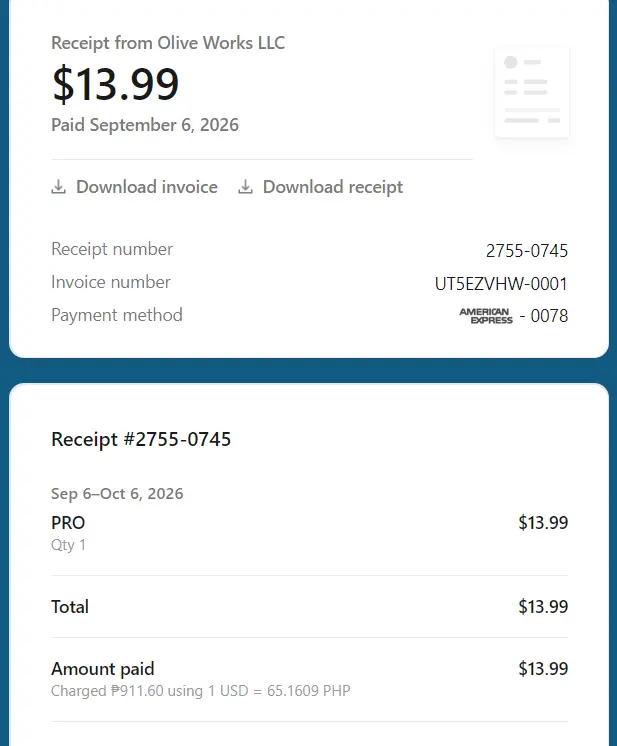Click the Qty 1 quantity label
The height and width of the screenshot is (746, 617).
point(68,545)
